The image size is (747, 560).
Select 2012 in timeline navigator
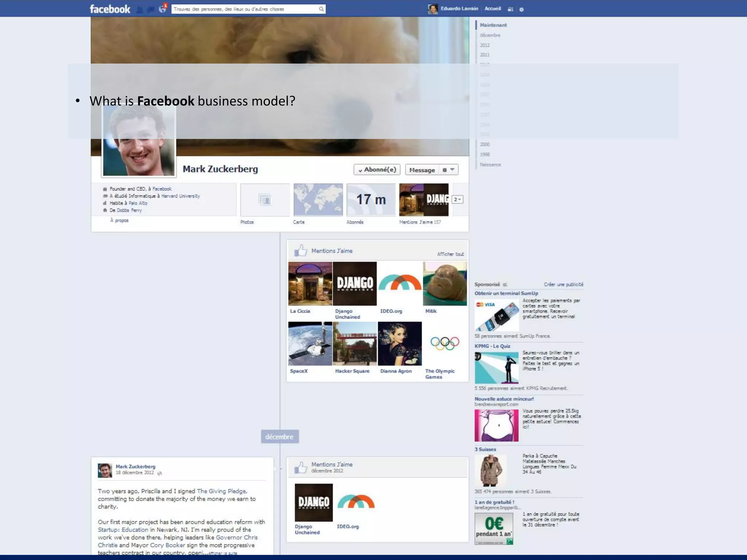(485, 45)
